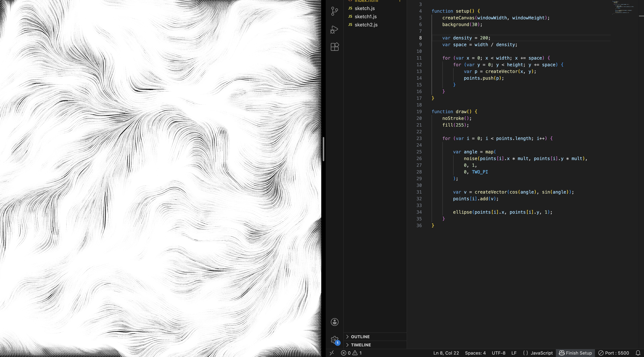Viewport: 644px width, 357px height.
Task: Open the Accounts menu icon
Action: 334,322
